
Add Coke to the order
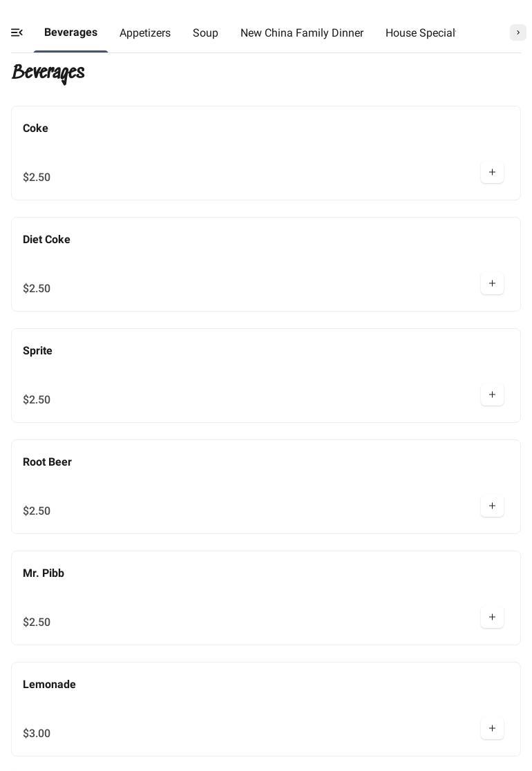(x=492, y=173)
